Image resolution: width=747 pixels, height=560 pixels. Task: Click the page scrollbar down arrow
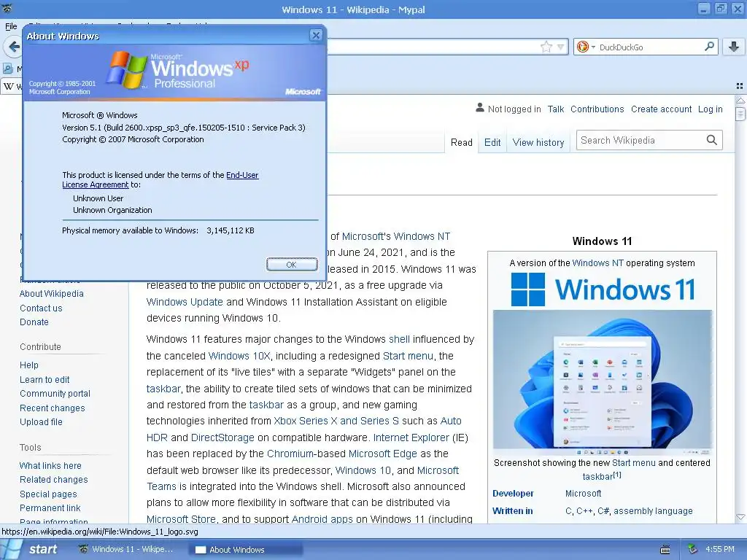tap(740, 517)
